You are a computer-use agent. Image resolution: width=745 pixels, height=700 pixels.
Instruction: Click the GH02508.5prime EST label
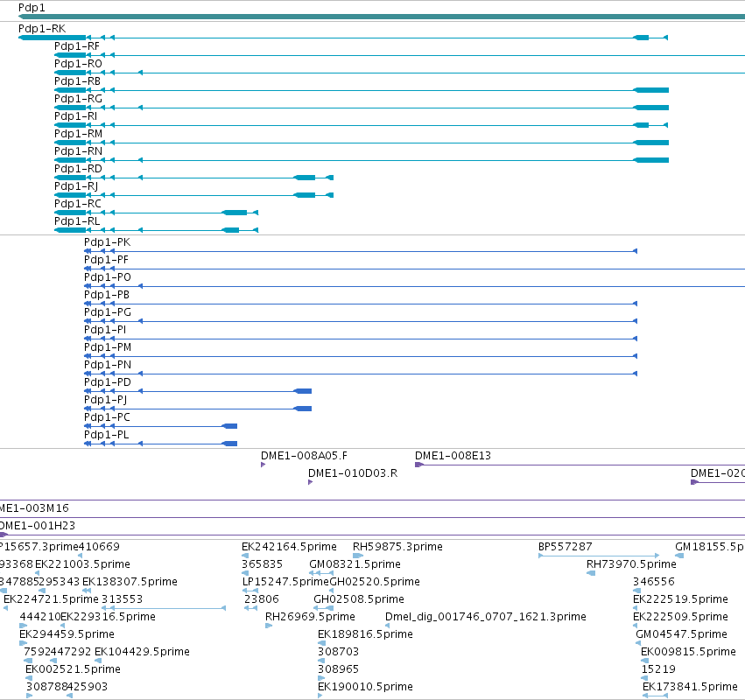pyautogui.click(x=359, y=599)
